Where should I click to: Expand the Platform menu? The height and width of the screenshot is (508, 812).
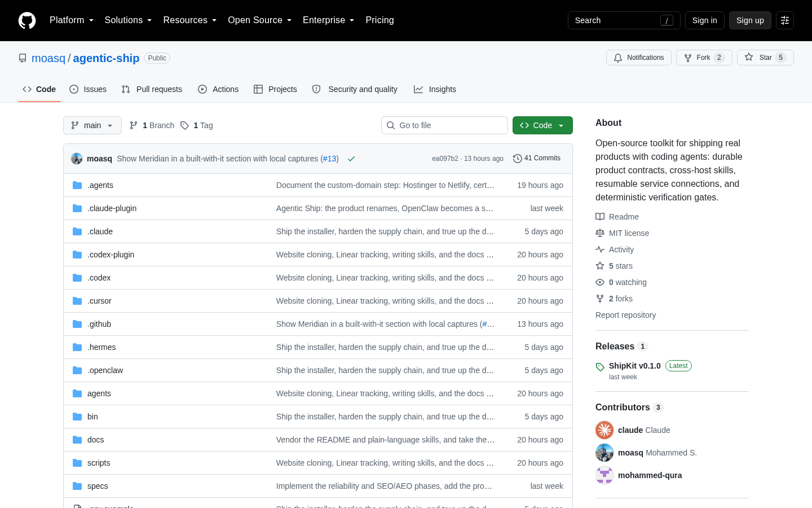(72, 20)
